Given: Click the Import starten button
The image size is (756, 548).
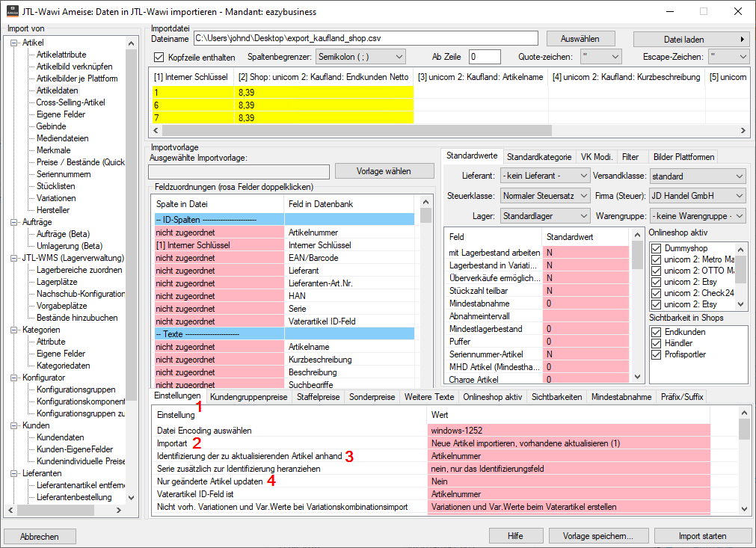Looking at the screenshot, I should point(702,536).
